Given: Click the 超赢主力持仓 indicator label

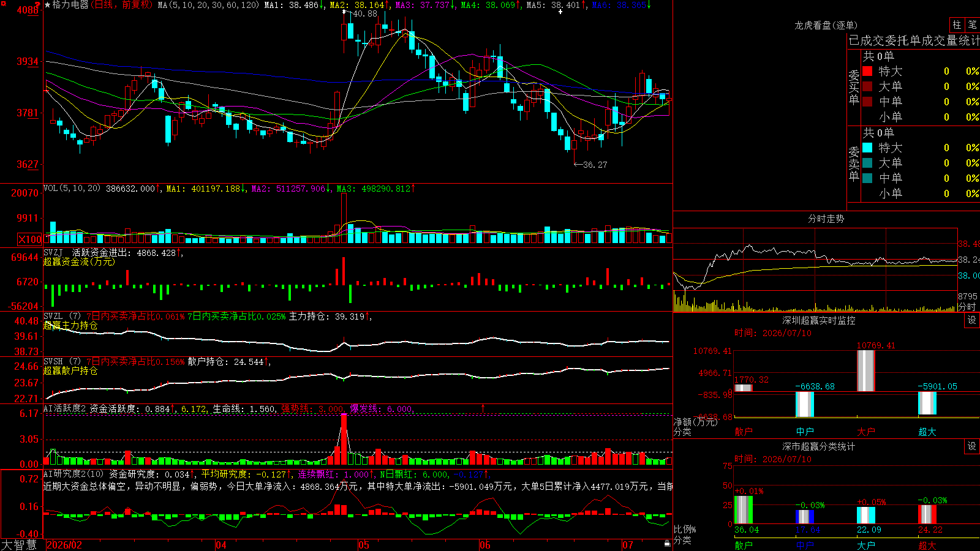Looking at the screenshot, I should tap(70, 325).
